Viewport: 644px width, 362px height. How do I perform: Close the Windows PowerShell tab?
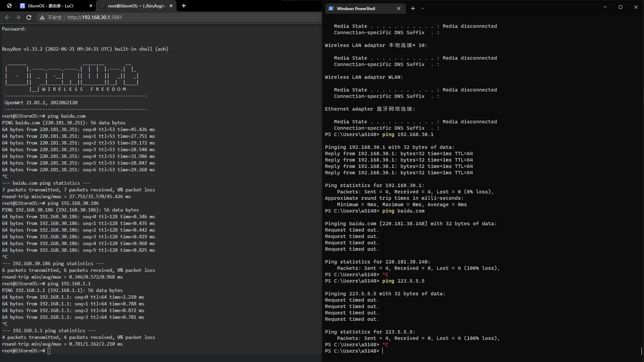tap(399, 8)
